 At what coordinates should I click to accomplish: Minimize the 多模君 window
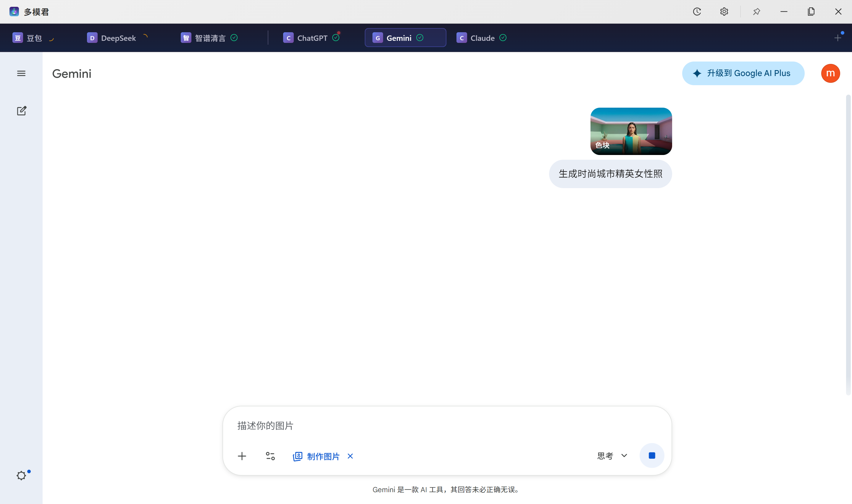(784, 12)
